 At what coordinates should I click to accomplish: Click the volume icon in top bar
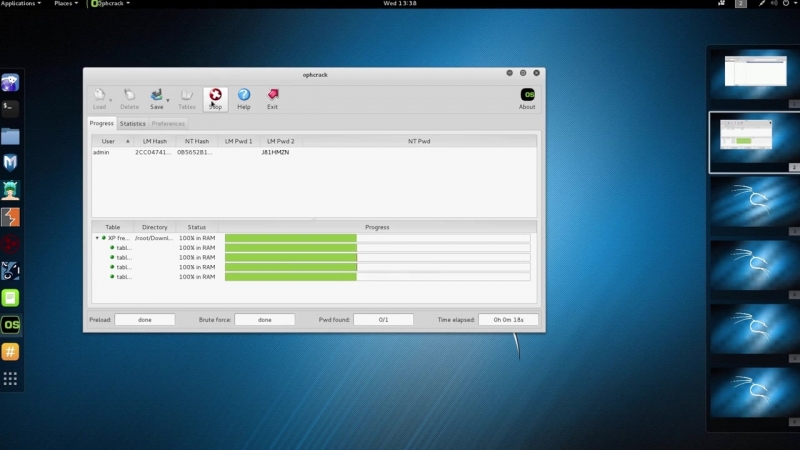(773, 4)
